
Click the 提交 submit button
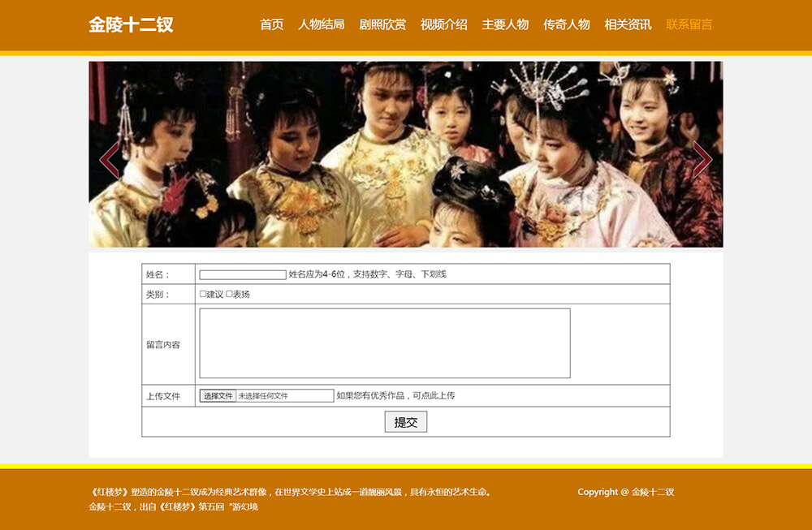[x=406, y=422]
